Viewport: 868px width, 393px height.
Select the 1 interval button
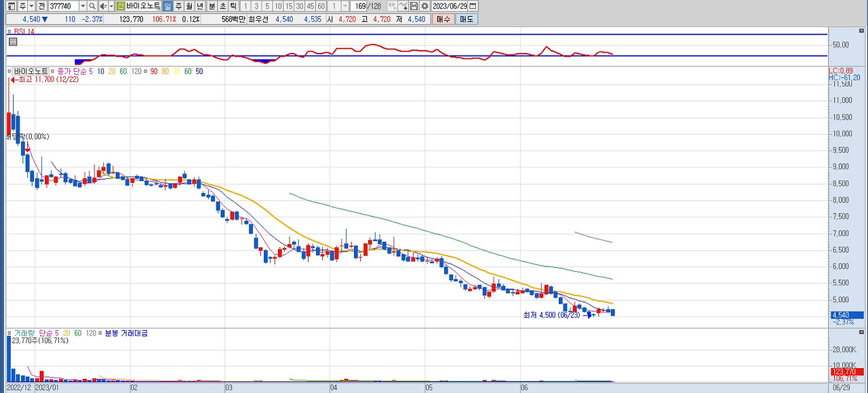pos(245,6)
